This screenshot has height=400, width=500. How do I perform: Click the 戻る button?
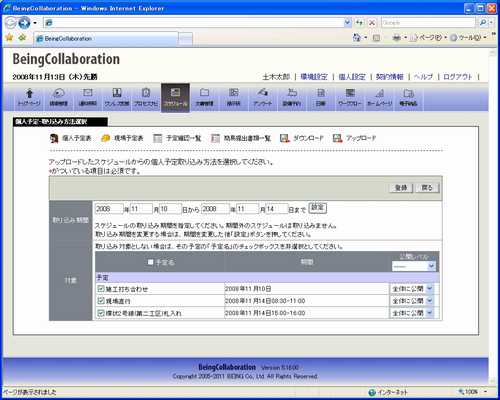click(427, 188)
